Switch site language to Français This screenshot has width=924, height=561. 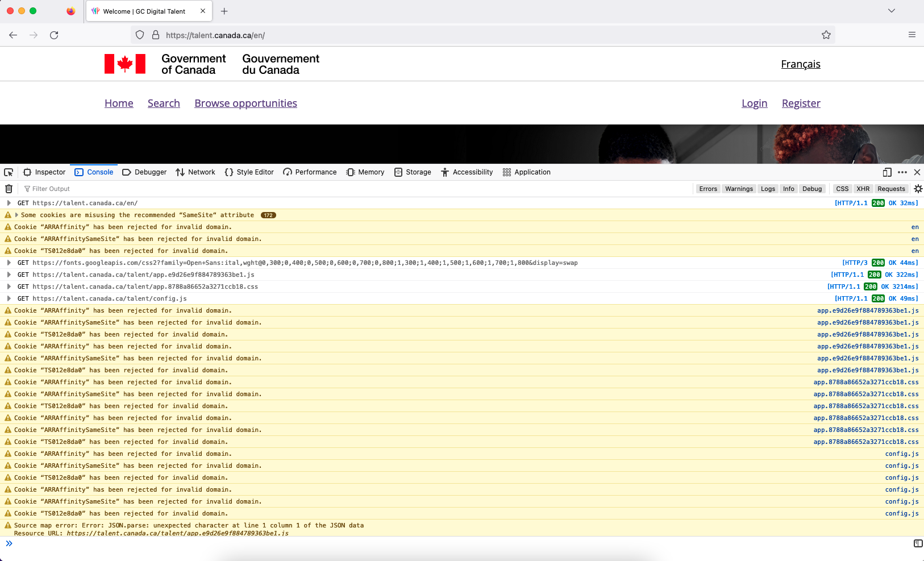800,64
